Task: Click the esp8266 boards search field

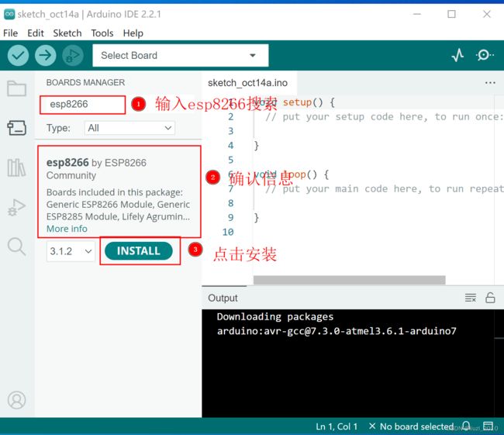Action: click(x=83, y=105)
